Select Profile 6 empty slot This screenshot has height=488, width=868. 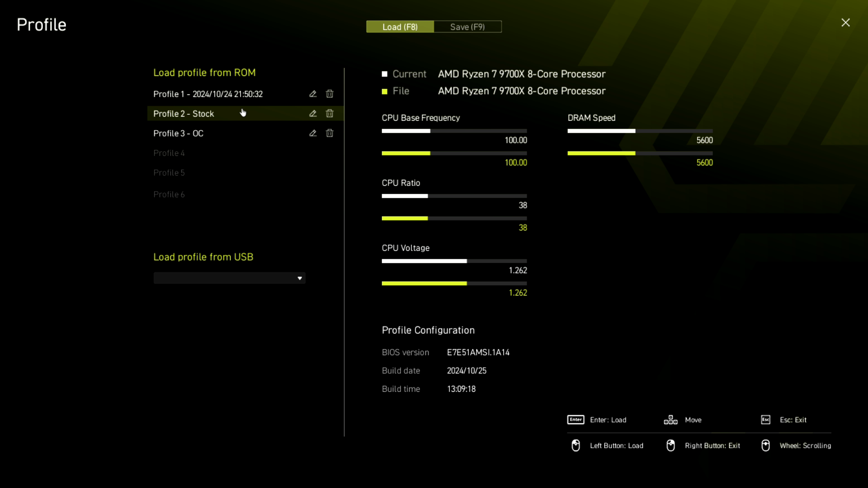(169, 194)
